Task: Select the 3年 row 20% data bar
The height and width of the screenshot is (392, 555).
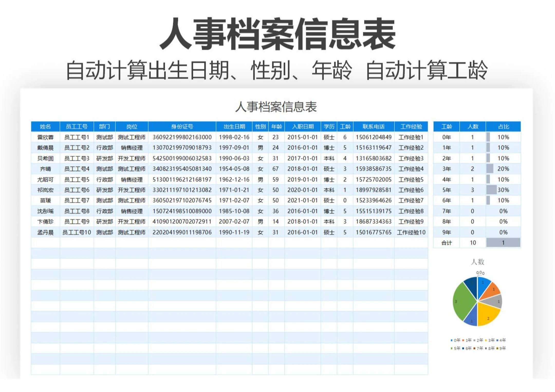Action: coord(490,169)
